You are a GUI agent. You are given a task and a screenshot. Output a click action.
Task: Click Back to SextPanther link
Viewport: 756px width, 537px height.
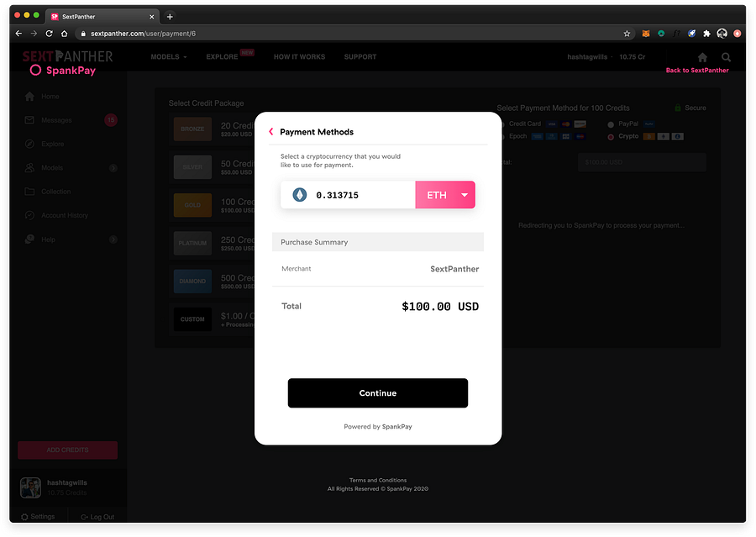click(x=696, y=71)
